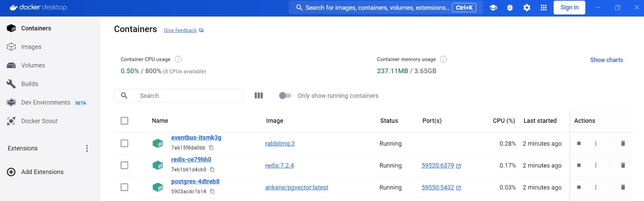This screenshot has height=201, width=644.
Task: Click the Add Extensions label
Action: 42,172
